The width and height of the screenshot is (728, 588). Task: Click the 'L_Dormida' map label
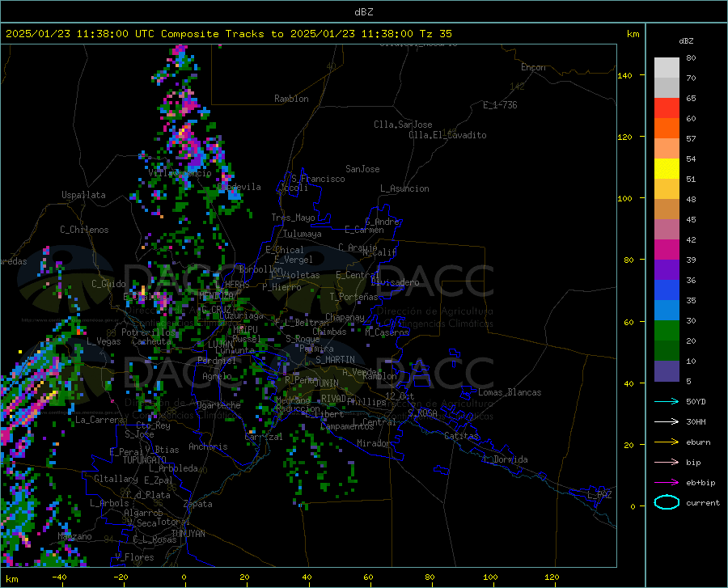tap(505, 459)
